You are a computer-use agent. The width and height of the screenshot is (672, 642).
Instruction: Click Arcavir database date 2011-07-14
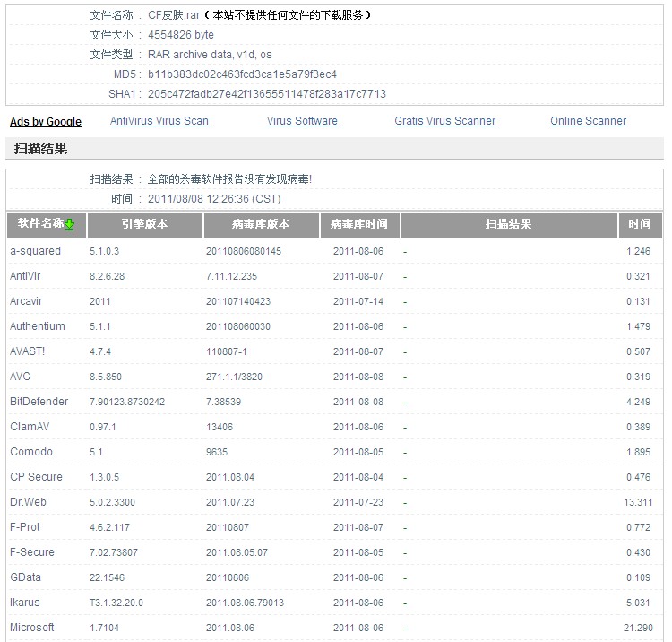point(358,301)
